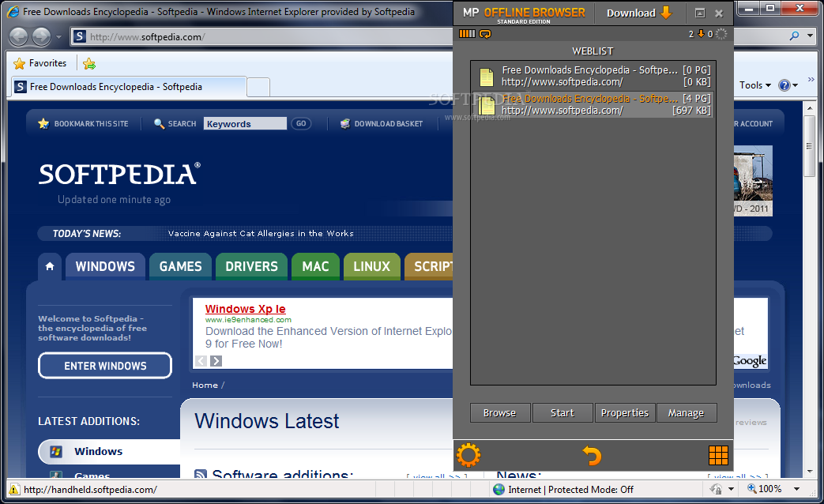Viewport: 824px width, 504px height.
Task: Open the LINUX category tab
Action: tap(371, 266)
